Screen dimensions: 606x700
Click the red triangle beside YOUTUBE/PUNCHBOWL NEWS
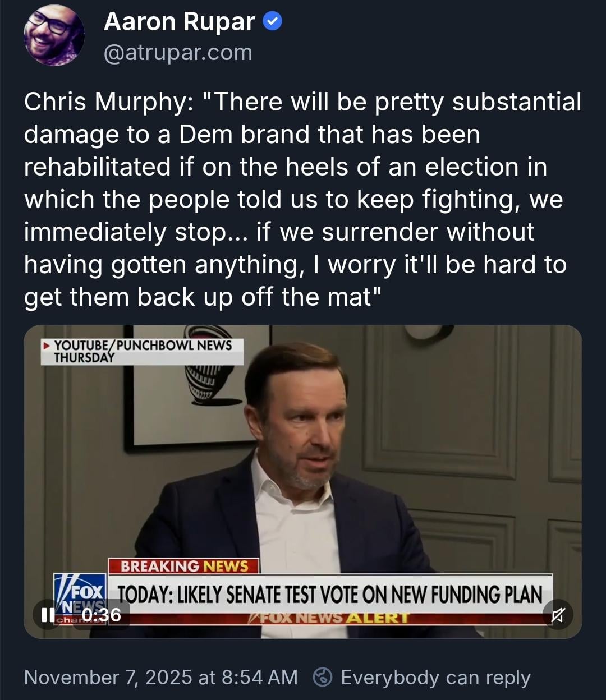[47, 346]
